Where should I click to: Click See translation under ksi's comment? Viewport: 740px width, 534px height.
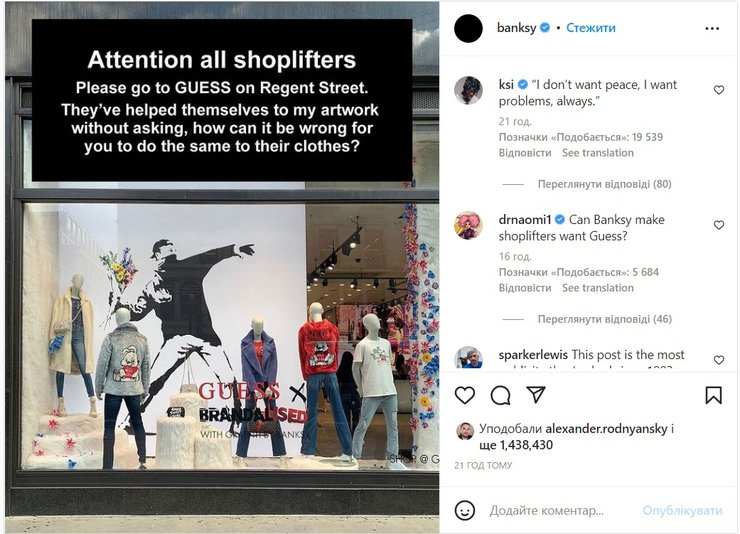(598, 153)
